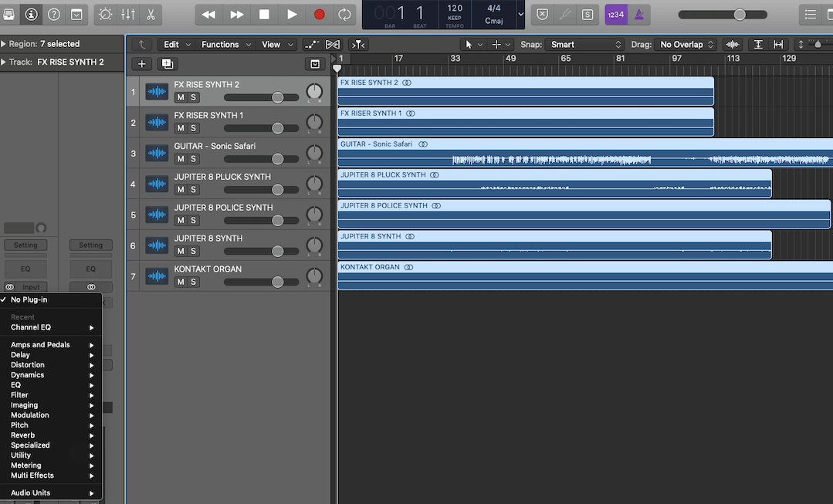Toggle the Inspector info button

pos(32,15)
